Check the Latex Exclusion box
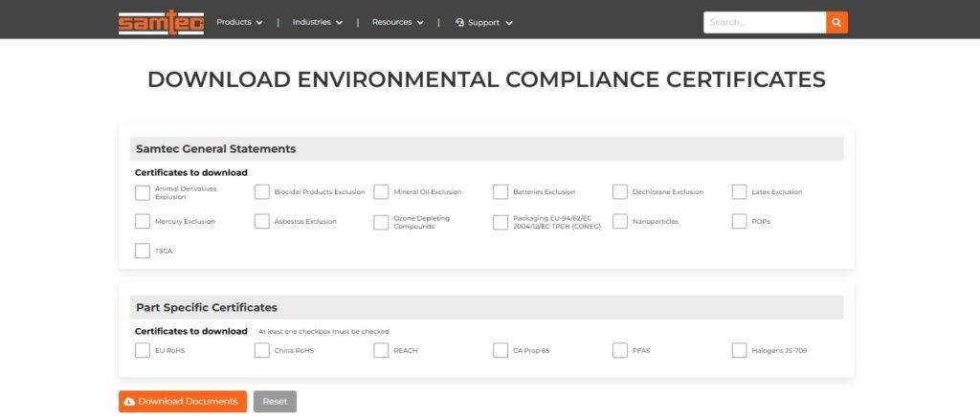980x418 pixels. click(x=740, y=192)
